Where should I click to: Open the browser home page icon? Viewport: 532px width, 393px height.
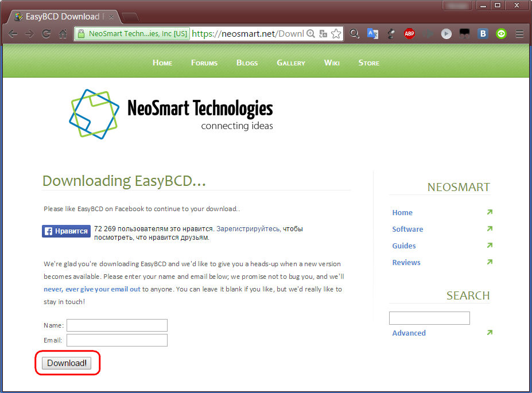63,34
